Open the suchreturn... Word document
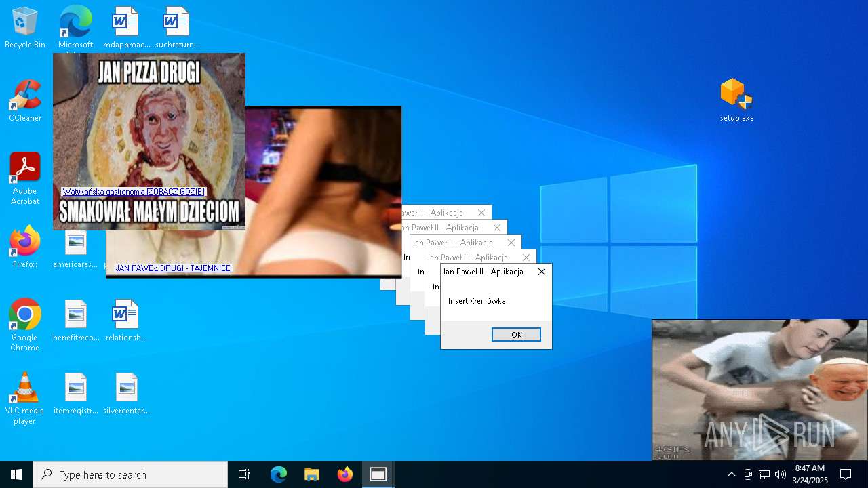 (x=177, y=28)
